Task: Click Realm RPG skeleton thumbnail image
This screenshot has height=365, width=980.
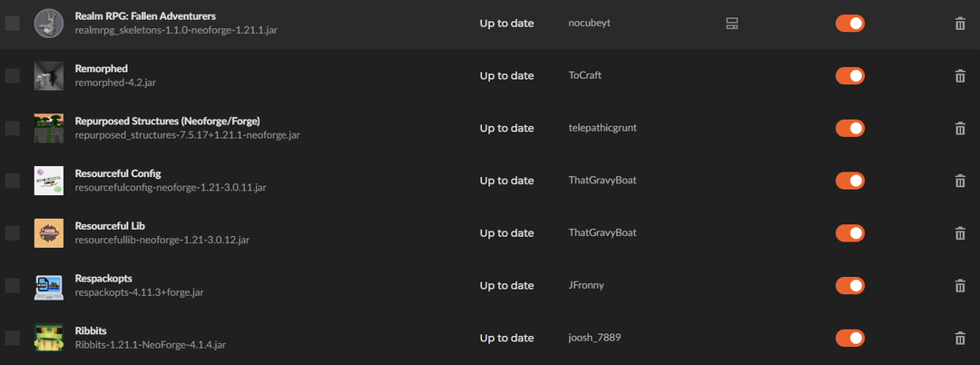Action: (48, 24)
